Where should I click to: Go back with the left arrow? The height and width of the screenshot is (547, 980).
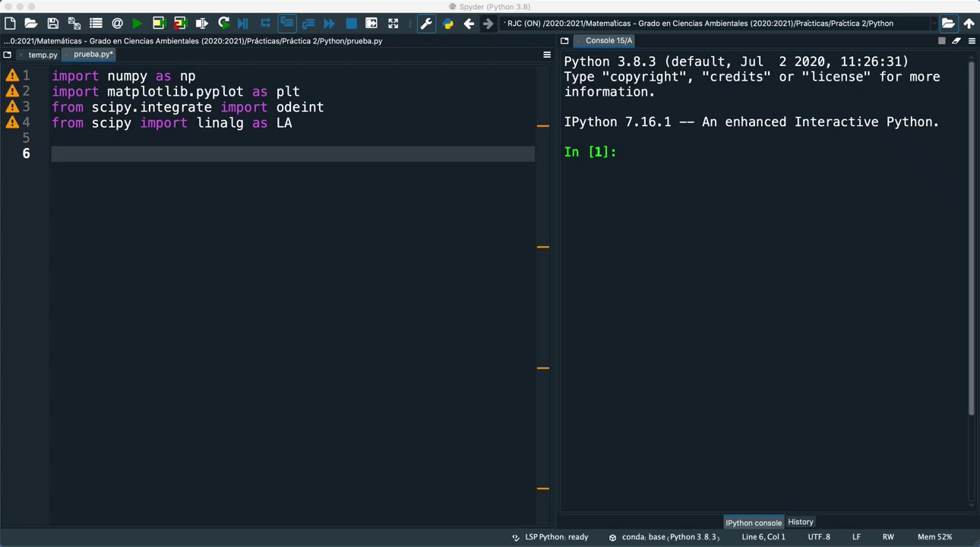click(x=469, y=24)
